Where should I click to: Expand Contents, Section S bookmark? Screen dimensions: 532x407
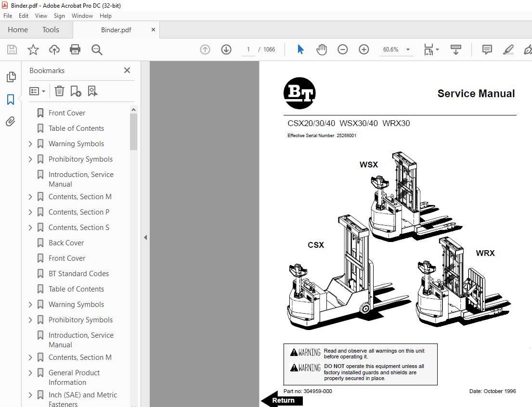pos(30,228)
